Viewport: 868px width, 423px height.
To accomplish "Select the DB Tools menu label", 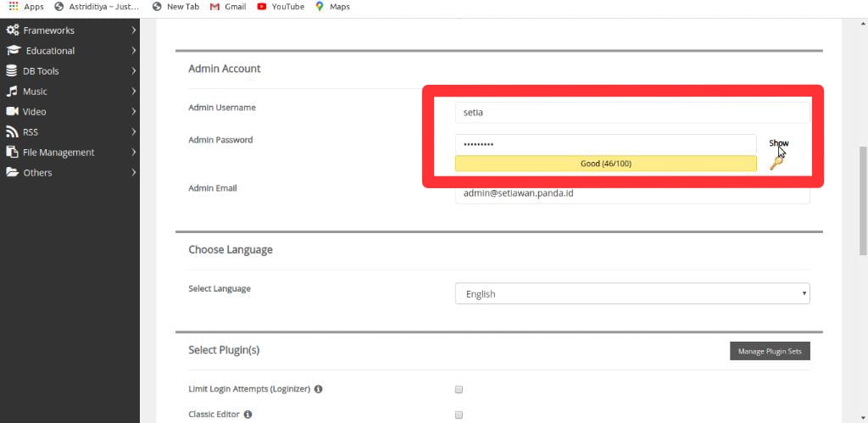I will [x=41, y=71].
